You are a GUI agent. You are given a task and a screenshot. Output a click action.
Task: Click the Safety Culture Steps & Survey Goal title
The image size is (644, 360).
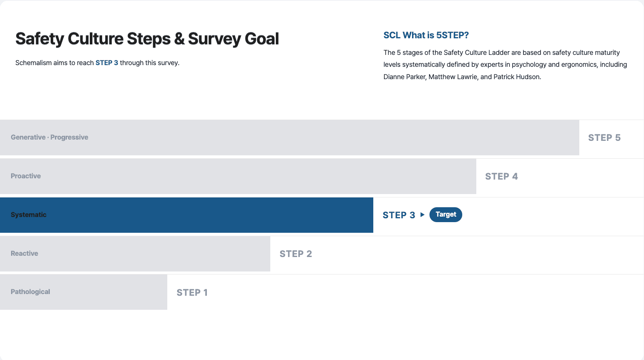(x=147, y=39)
